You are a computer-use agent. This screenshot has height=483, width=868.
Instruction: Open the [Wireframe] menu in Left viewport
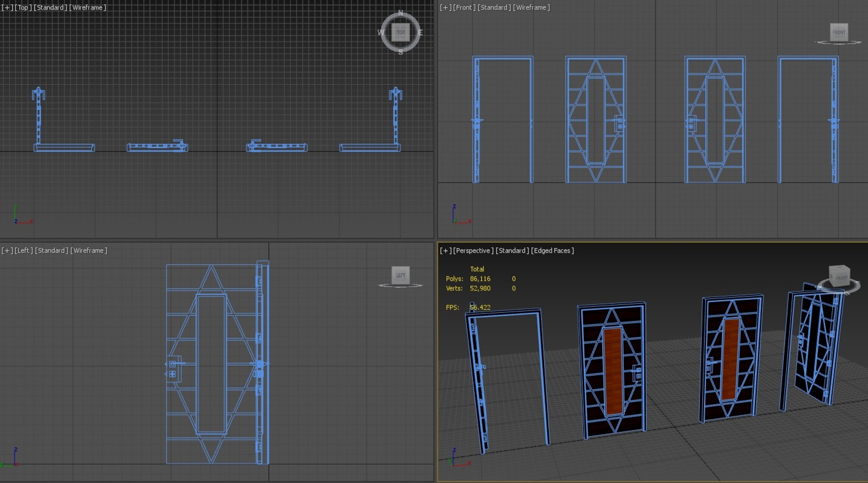(x=89, y=251)
